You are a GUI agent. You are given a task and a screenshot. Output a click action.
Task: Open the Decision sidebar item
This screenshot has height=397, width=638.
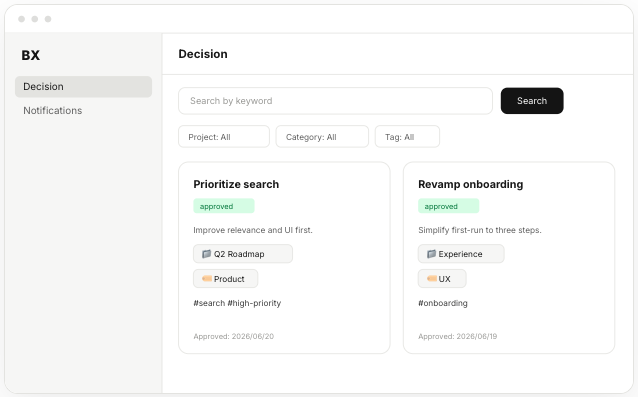click(83, 87)
